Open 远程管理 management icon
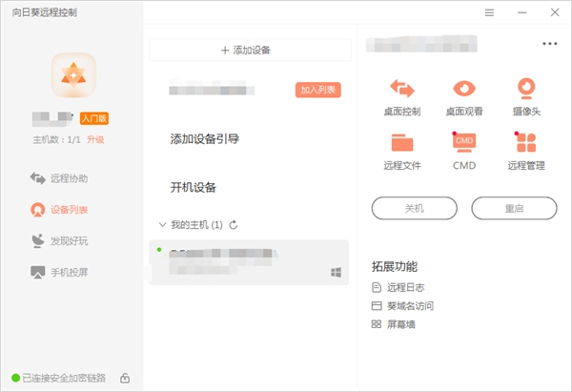This screenshot has width=572, height=392. (x=525, y=142)
